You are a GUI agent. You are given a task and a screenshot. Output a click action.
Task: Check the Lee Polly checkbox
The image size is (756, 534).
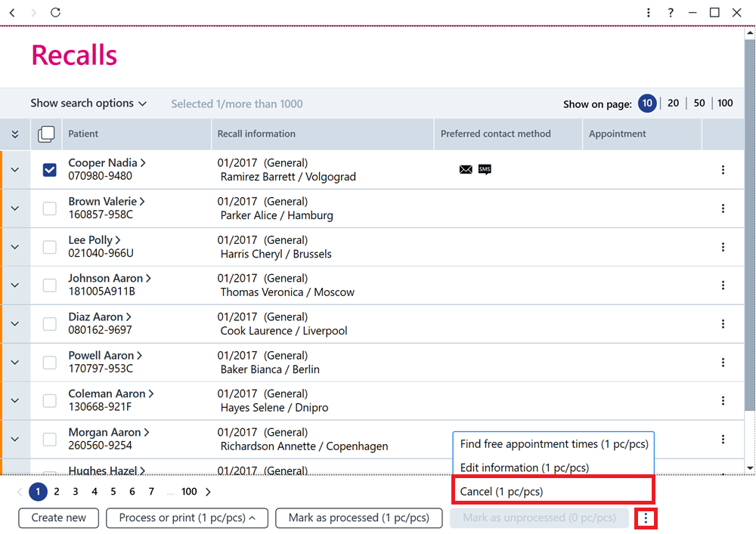click(50, 246)
